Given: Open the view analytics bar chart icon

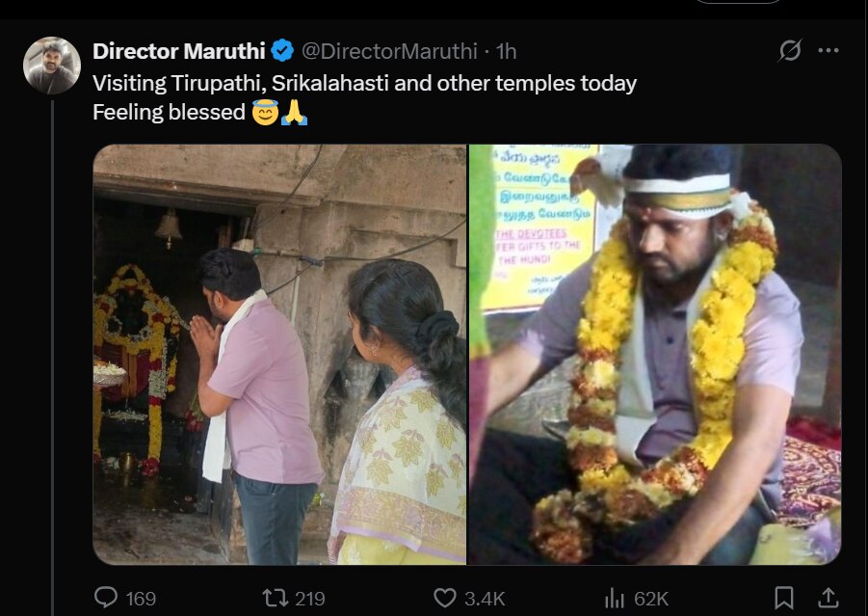Looking at the screenshot, I should [614, 598].
